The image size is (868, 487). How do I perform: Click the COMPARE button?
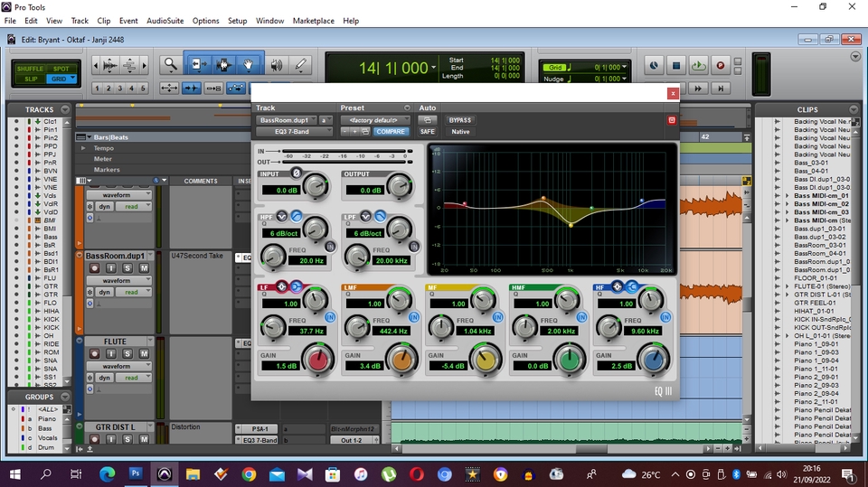click(x=391, y=132)
